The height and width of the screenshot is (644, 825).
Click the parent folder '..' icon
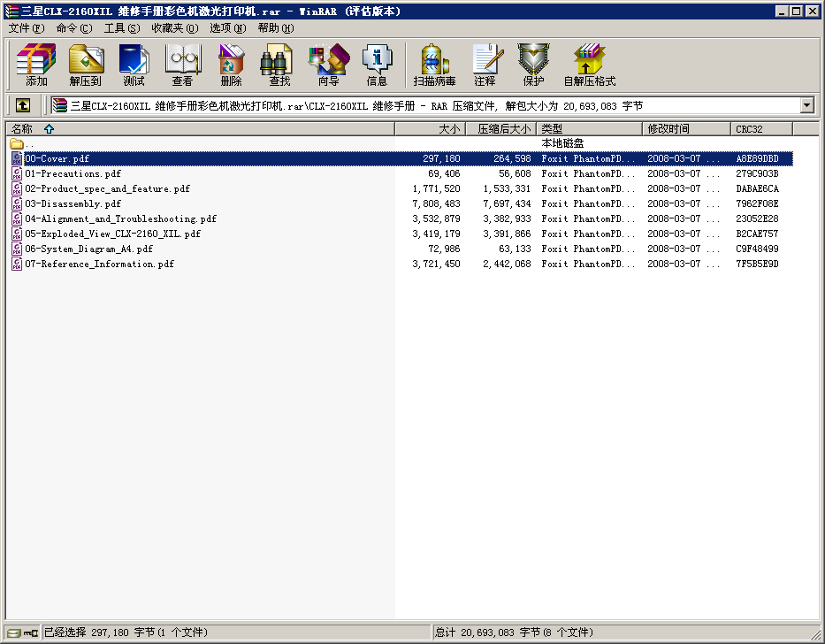pyautogui.click(x=16, y=143)
